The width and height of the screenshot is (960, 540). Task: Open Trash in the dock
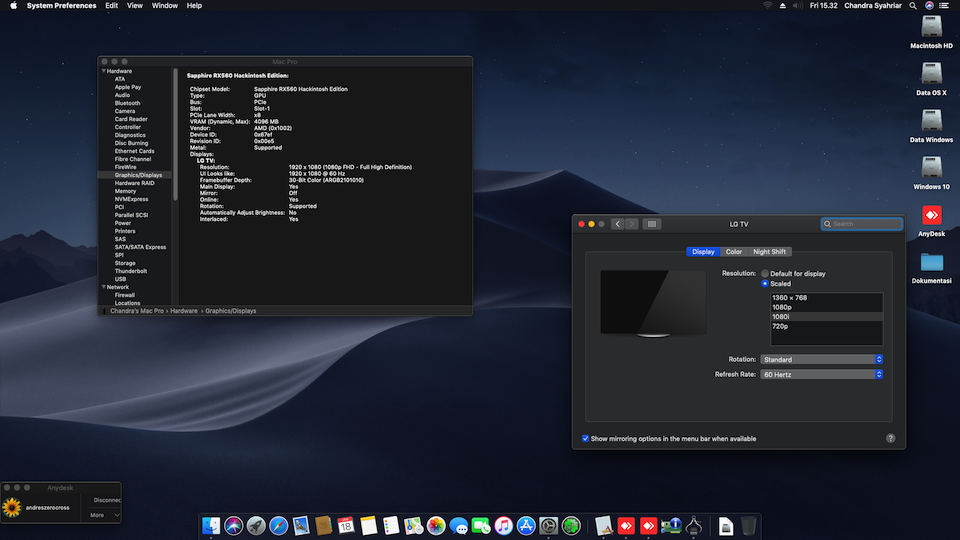748,526
